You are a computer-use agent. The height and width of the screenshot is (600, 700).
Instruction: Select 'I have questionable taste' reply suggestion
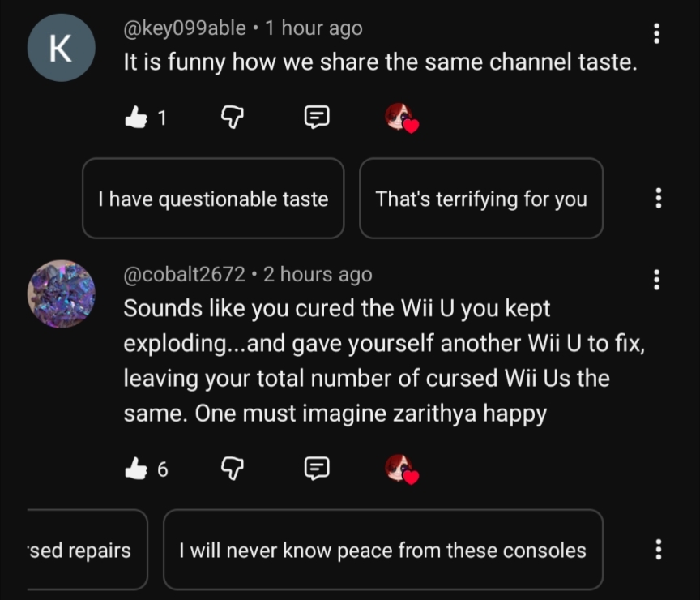tap(213, 199)
